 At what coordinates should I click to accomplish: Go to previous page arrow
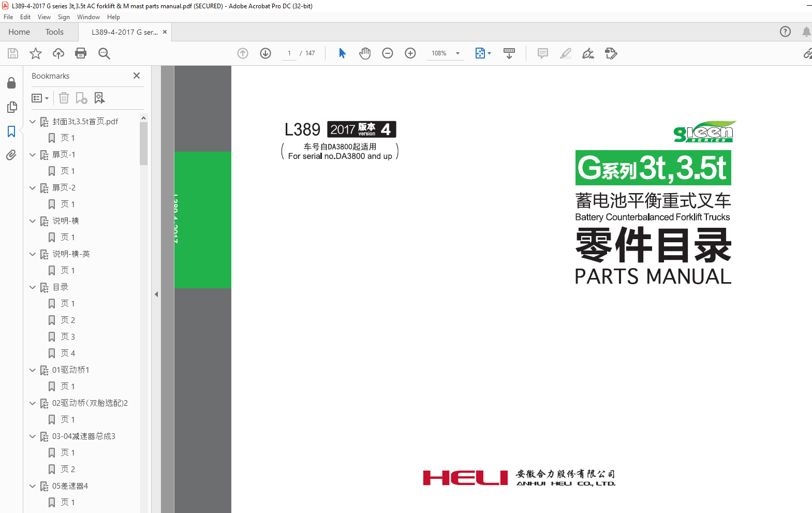[x=243, y=53]
